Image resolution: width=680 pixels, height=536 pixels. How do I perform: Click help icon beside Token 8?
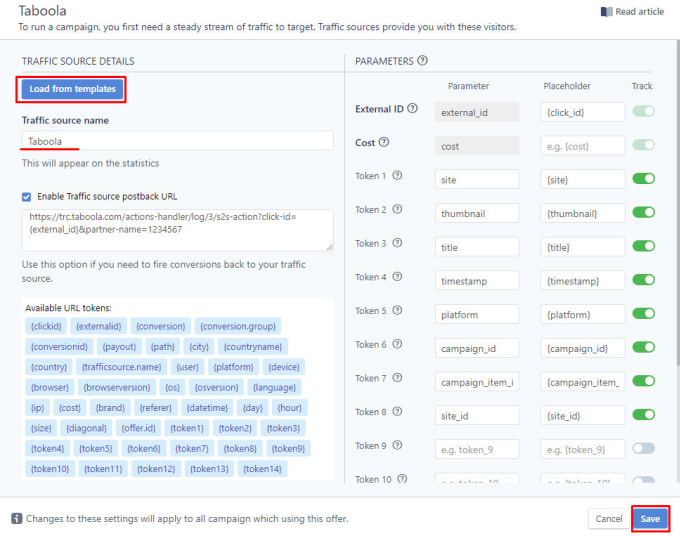pos(397,412)
